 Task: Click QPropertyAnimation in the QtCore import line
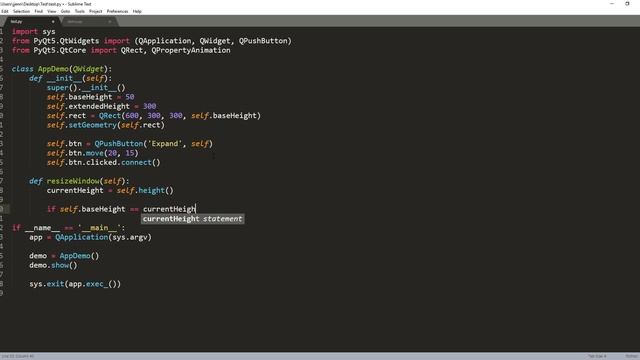coord(191,50)
